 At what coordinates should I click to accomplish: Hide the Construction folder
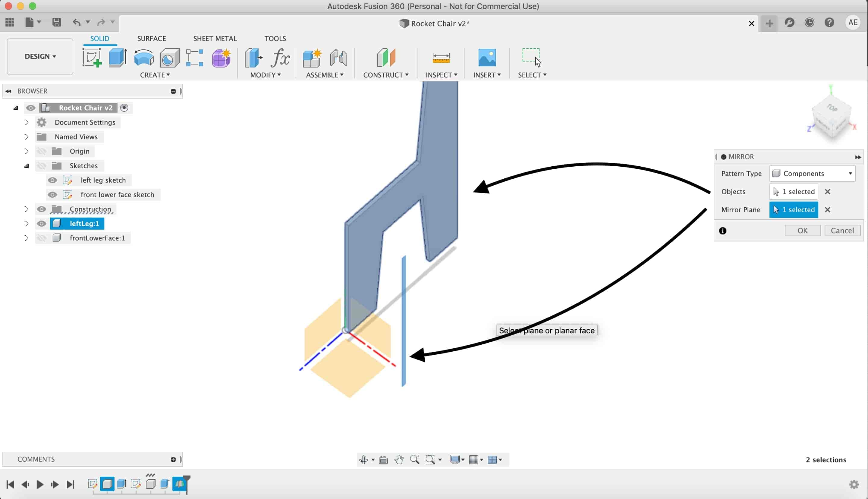click(x=42, y=209)
